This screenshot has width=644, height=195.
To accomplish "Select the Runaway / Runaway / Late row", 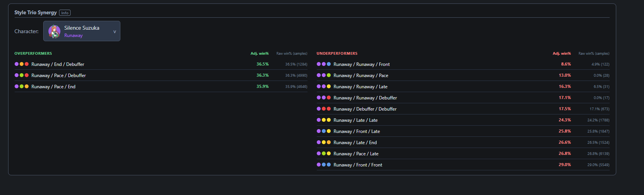I will (x=463, y=87).
